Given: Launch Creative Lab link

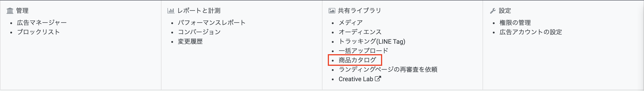Looking at the screenshot, I should click(x=356, y=79).
